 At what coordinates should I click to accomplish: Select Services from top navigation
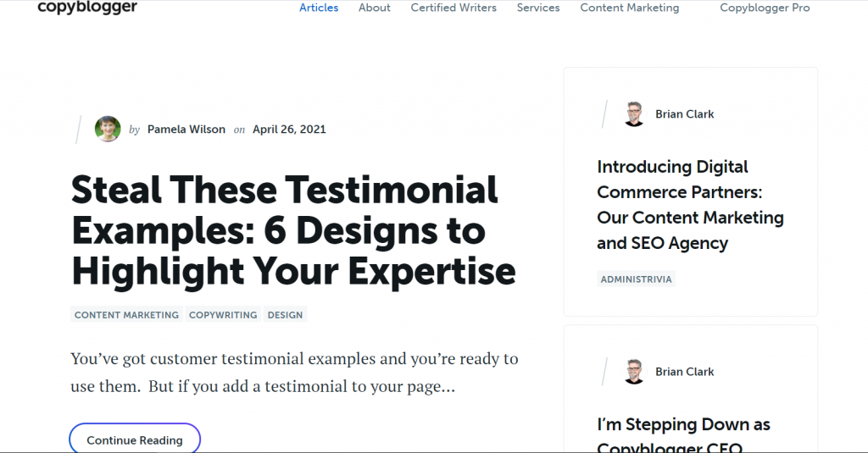tap(538, 8)
